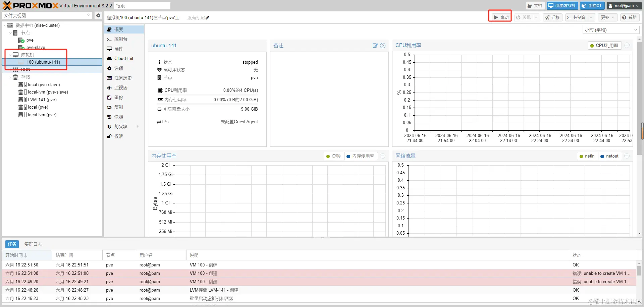This screenshot has height=307, width=644.
Task: Click the LVM存储 LVM-141 - 创建 task
Action: [214, 290]
